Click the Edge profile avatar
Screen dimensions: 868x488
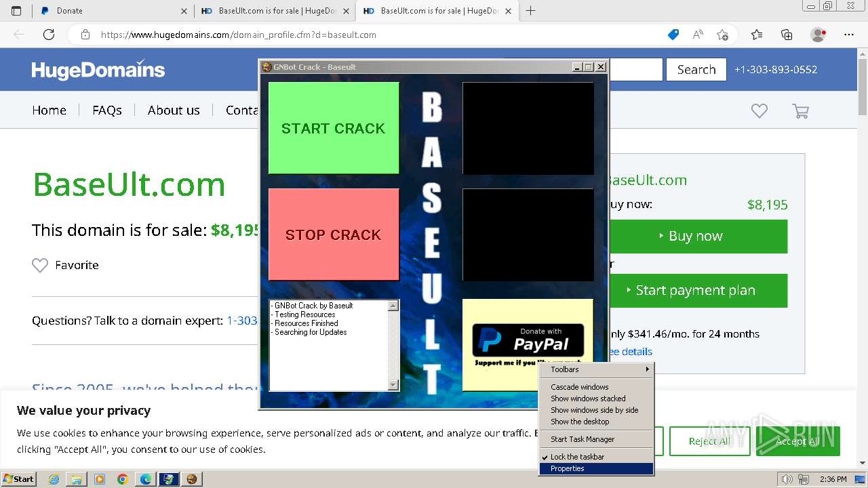coord(818,35)
